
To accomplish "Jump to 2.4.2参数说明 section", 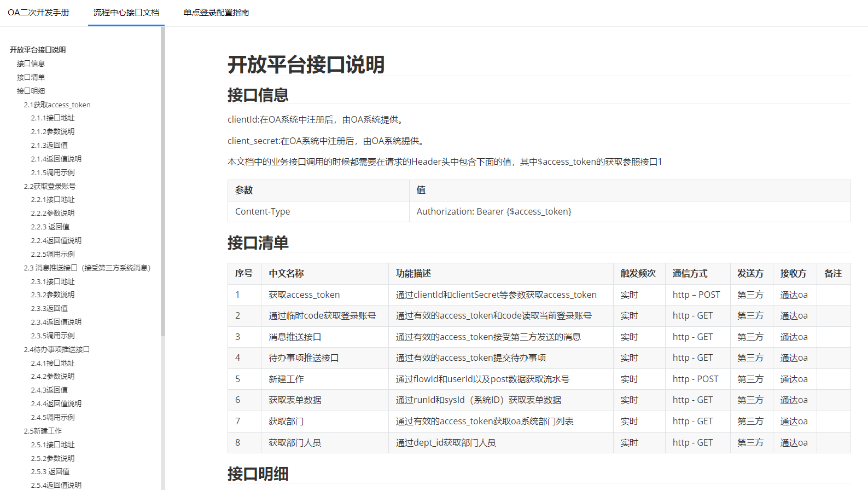I will point(53,376).
